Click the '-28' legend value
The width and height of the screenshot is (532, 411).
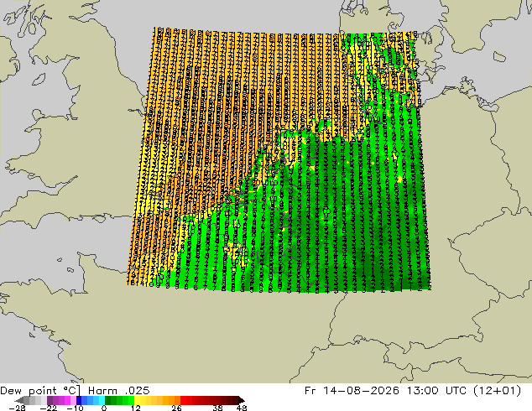click(x=17, y=408)
